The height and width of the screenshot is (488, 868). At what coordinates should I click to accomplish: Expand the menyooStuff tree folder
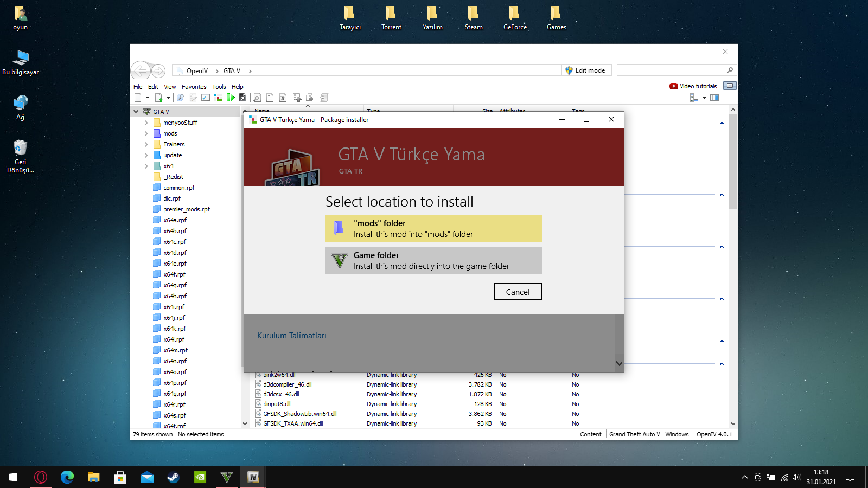(146, 123)
